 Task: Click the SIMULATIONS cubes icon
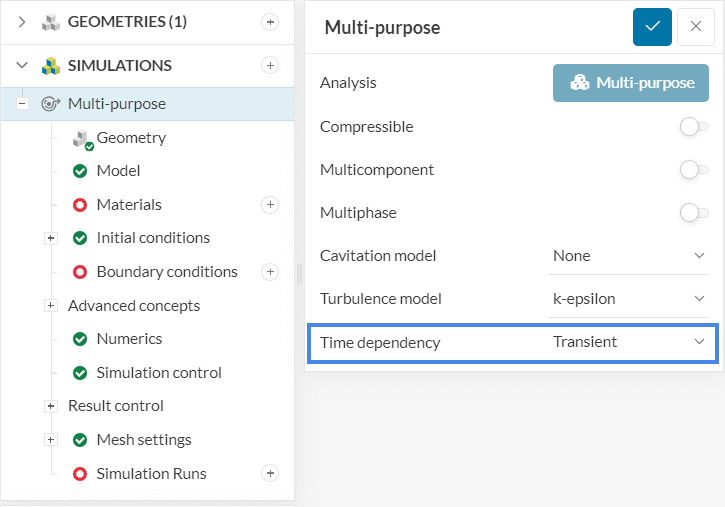point(51,66)
